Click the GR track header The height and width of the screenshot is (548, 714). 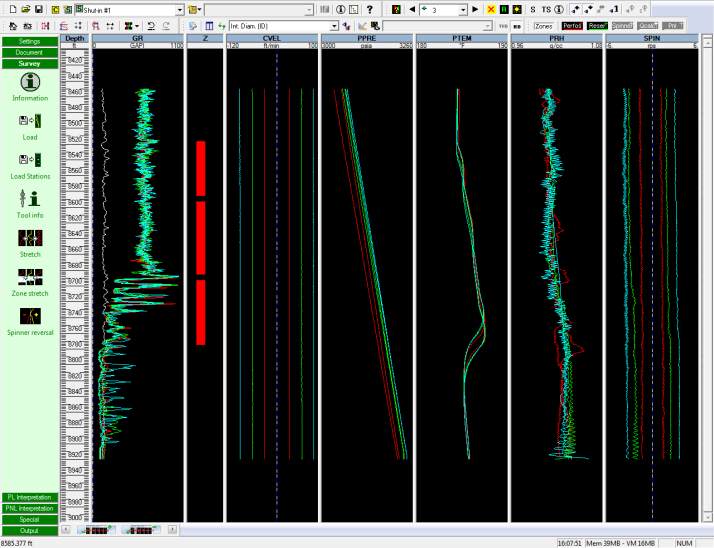pyautogui.click(x=138, y=38)
